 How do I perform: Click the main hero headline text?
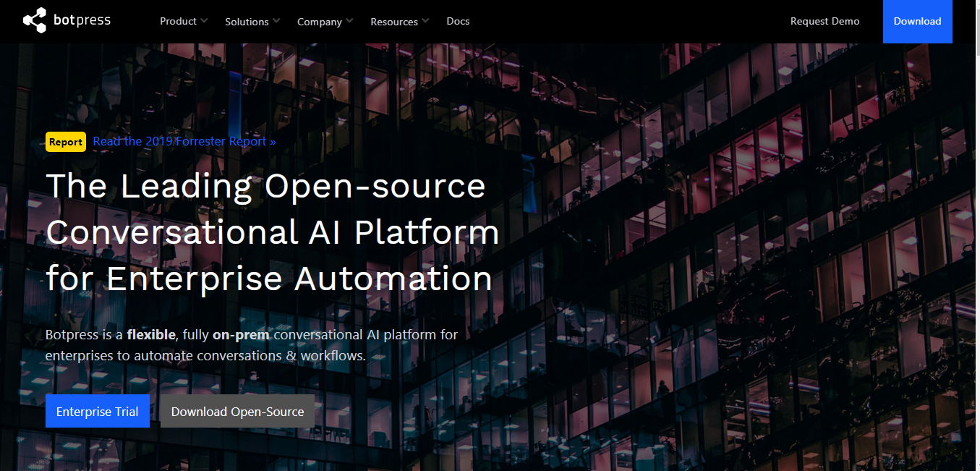pos(272,232)
